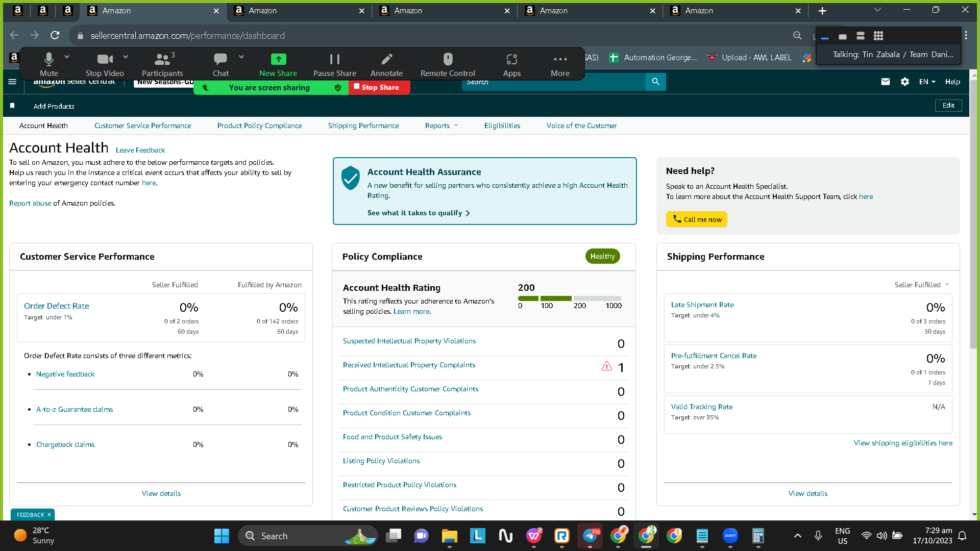980x551 pixels.
Task: Click the Call me now button
Action: point(697,219)
